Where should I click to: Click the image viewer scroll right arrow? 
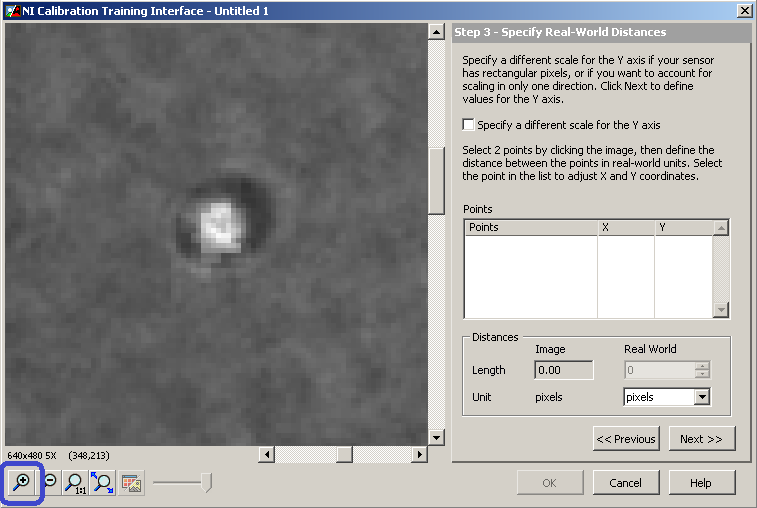tap(420, 454)
